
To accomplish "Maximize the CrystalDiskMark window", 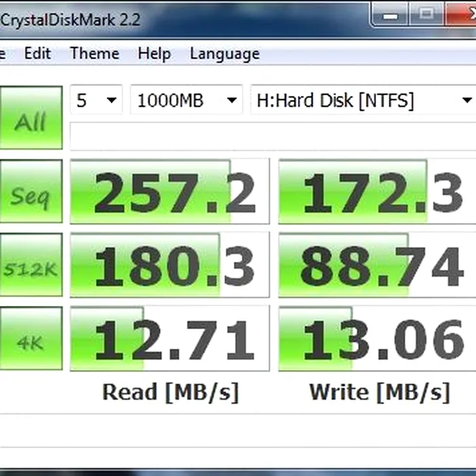I will tap(426, 14).
